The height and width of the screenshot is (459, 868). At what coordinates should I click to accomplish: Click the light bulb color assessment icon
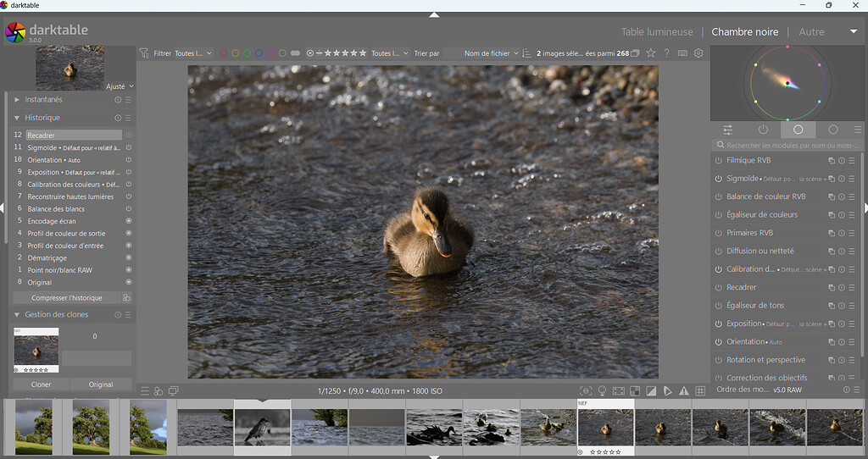(x=602, y=390)
